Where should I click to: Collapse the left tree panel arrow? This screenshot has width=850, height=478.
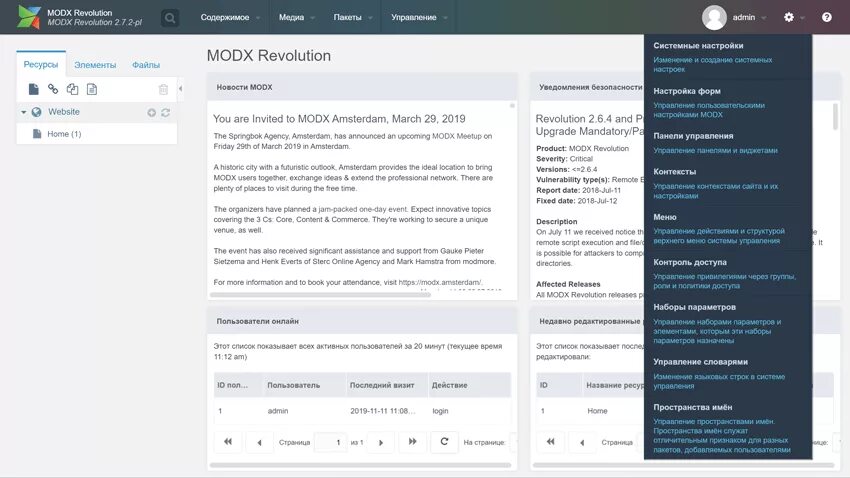pos(181,88)
